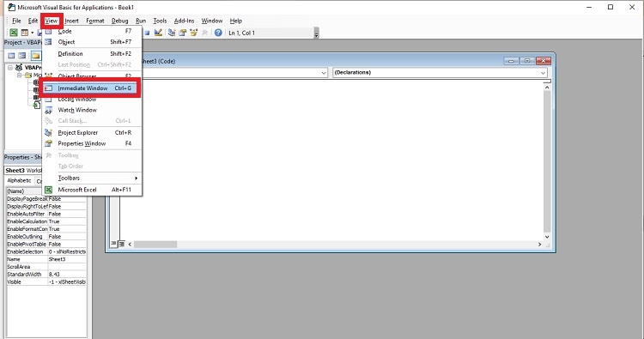Toggle Folders icon in Project panel

[36, 56]
